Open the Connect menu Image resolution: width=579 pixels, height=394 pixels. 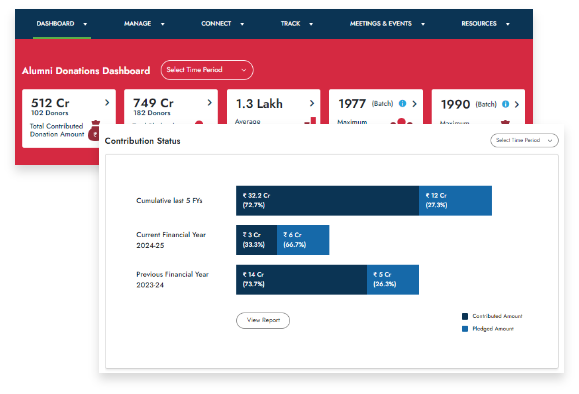pyautogui.click(x=216, y=24)
